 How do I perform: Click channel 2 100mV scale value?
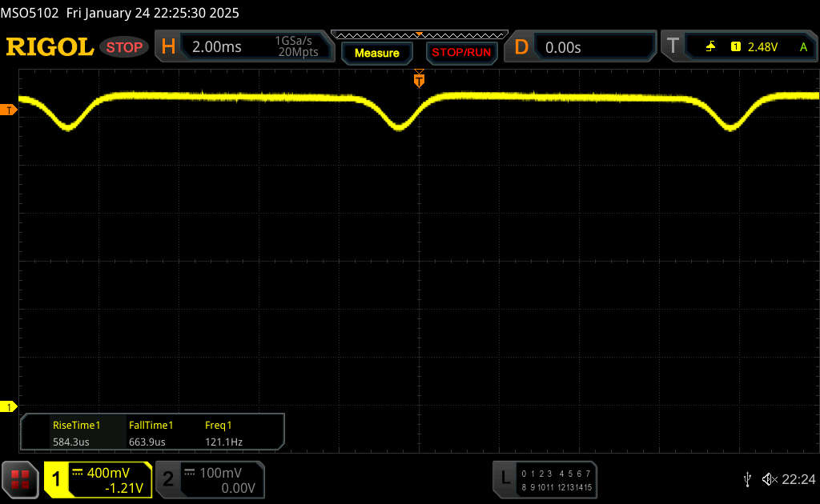tap(220, 473)
